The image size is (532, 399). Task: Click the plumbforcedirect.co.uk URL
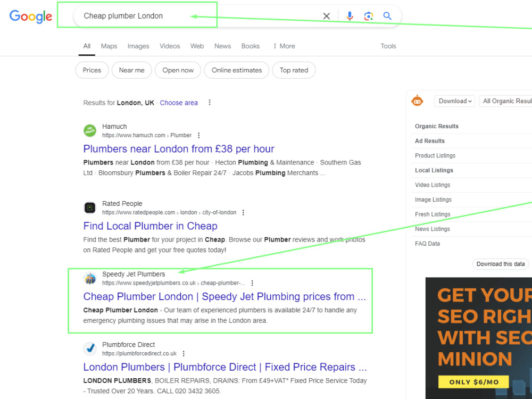click(139, 354)
